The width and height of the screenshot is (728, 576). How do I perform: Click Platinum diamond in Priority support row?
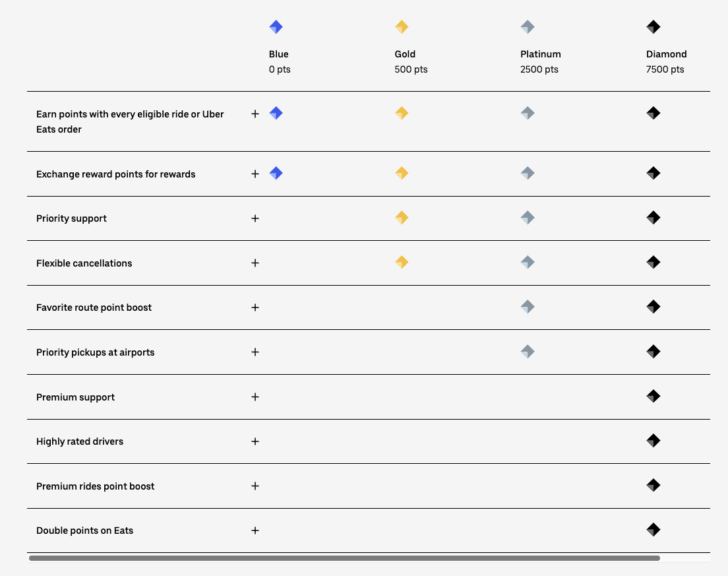point(528,217)
